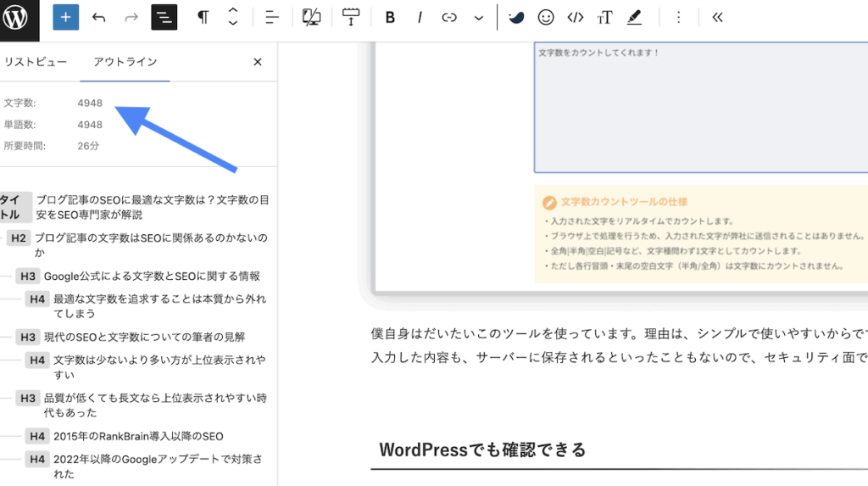Open the text highlight marker color
The width and height of the screenshot is (868, 486).
coord(633,18)
